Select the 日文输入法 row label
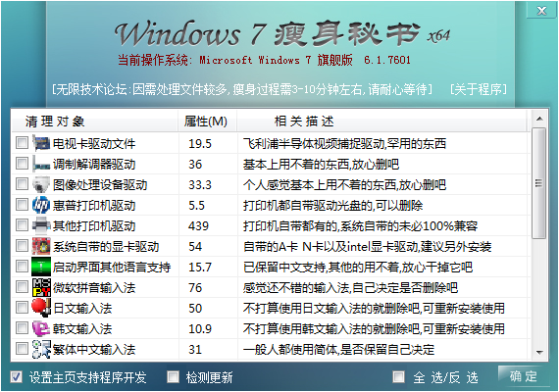This screenshot has height=392, width=559. point(82,309)
